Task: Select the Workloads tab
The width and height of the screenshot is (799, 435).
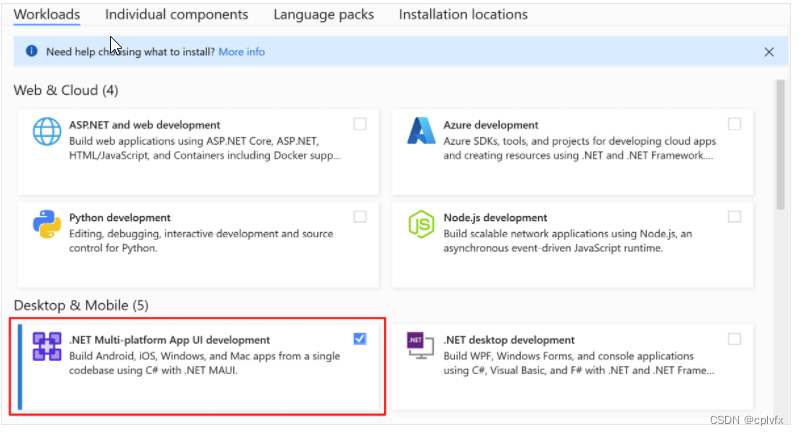Action: click(47, 15)
